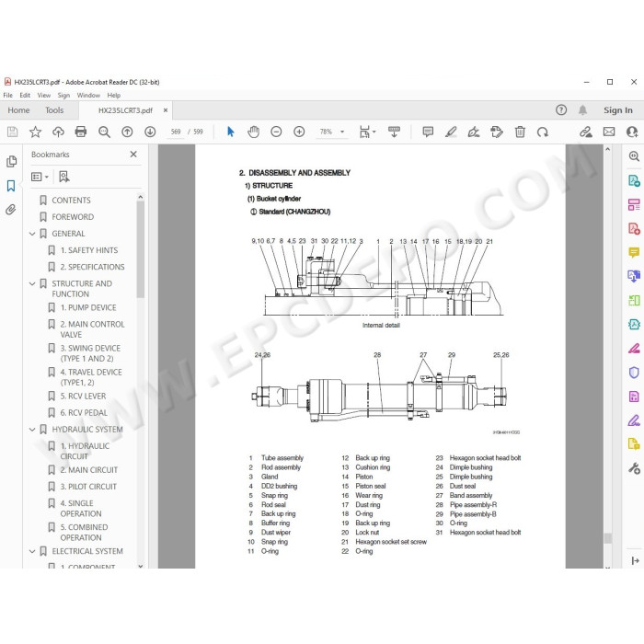Screen dimensions: 644x644
Task: Jump to 5. RCV LEVER bookmark
Action: click(83, 396)
